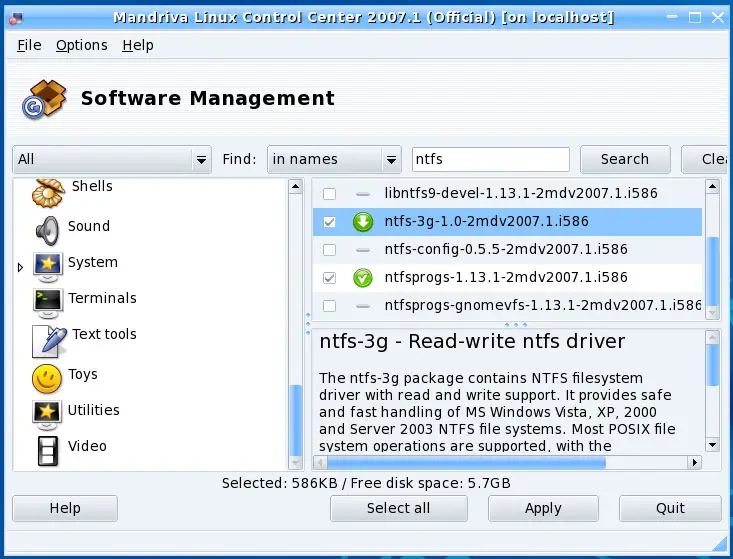
Task: Check the ntfsprogs-gnomevfs package checkbox
Action: click(x=330, y=306)
